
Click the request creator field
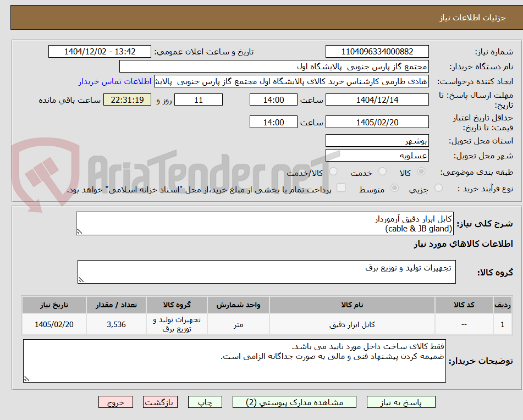(291, 81)
